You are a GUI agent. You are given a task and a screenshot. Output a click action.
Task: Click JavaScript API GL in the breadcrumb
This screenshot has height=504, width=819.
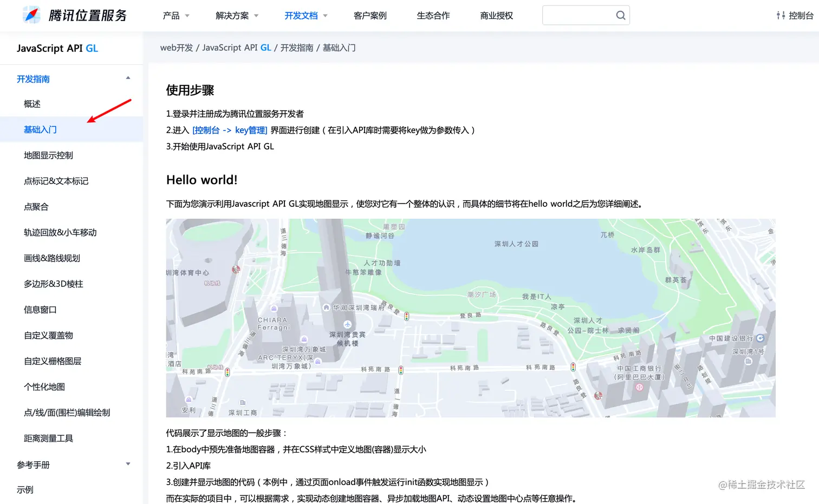click(x=237, y=48)
